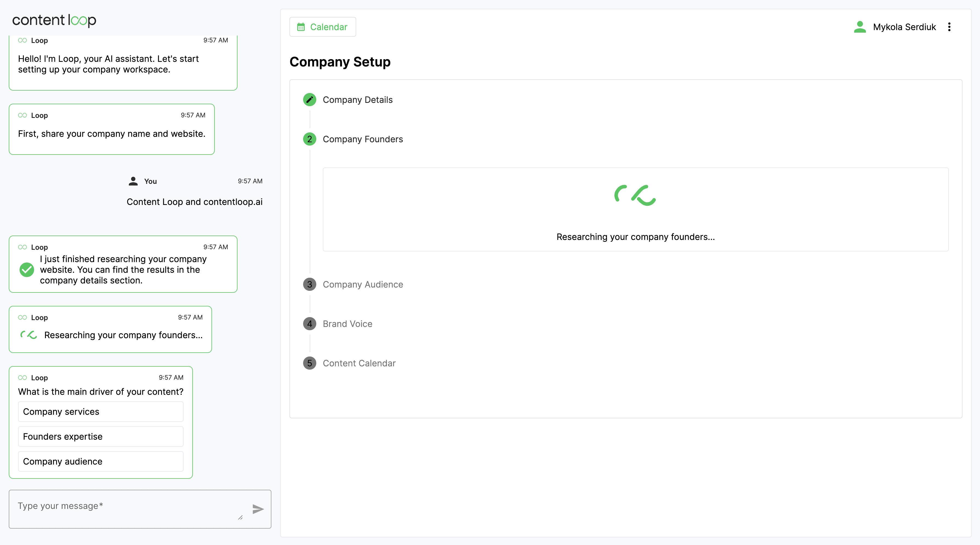Select step 3 number circle for Company Audience
980x545 pixels.
coord(310,285)
